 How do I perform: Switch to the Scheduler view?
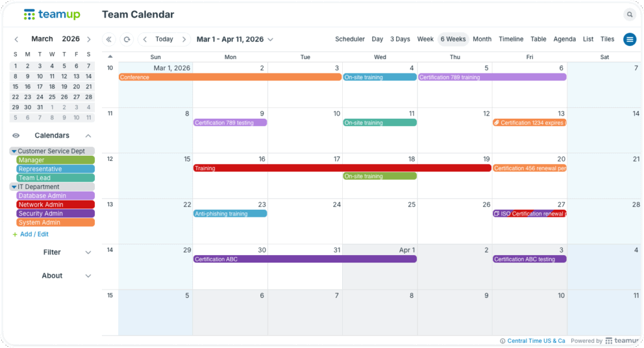[350, 40]
